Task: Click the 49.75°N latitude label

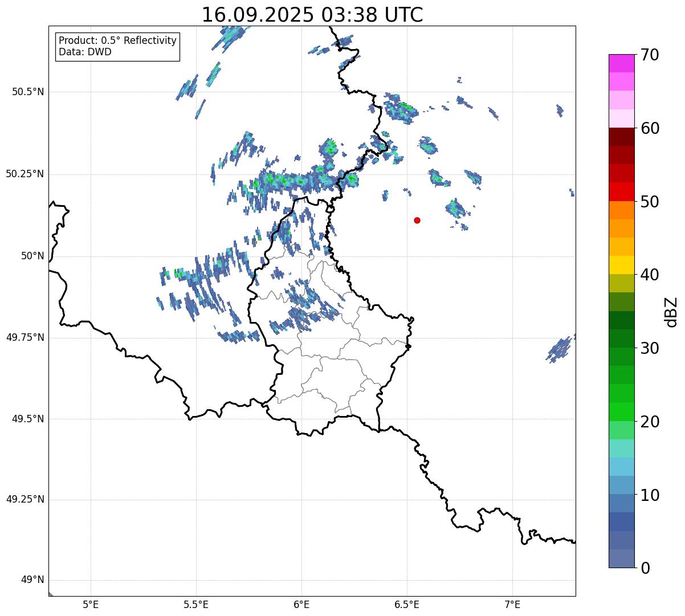Action: (25, 337)
